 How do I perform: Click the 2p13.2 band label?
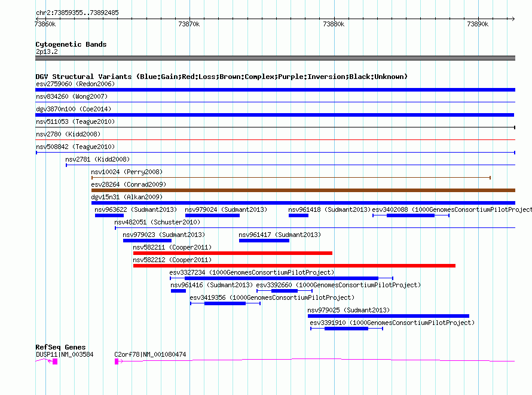click(x=47, y=51)
